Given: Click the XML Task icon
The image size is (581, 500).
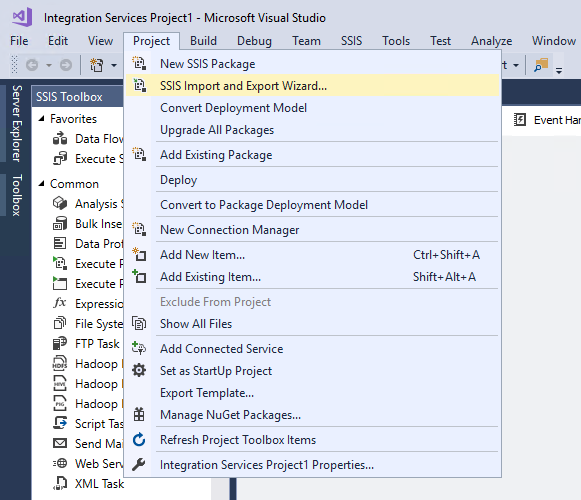Looking at the screenshot, I should point(60,483).
